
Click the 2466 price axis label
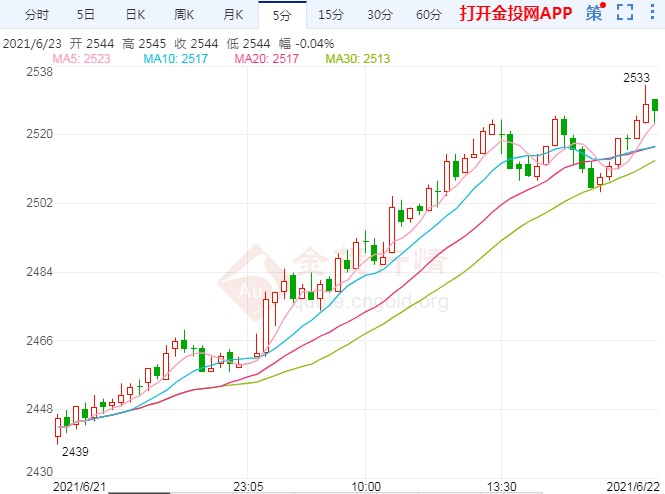point(39,340)
